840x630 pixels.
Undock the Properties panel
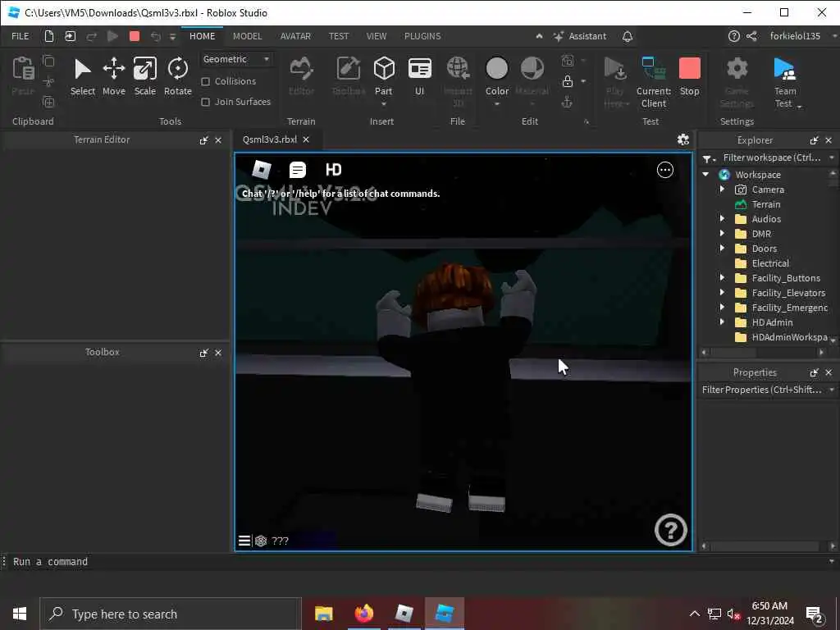click(815, 372)
